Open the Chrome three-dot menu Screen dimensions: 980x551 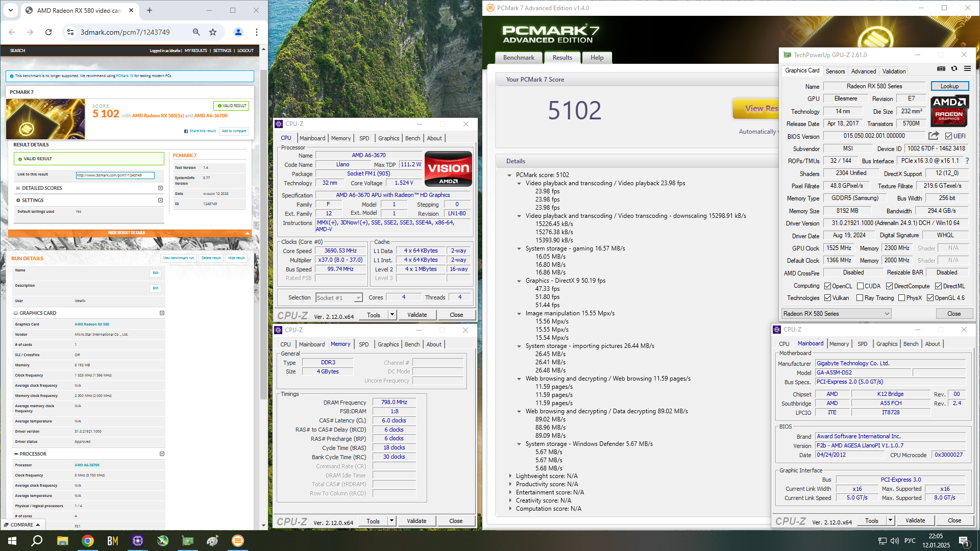coord(257,32)
